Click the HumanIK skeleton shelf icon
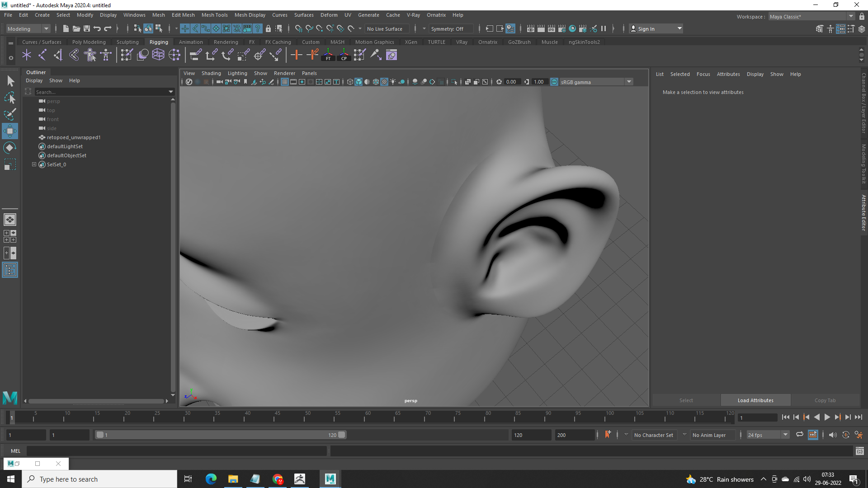The height and width of the screenshot is (488, 868). pyautogui.click(x=106, y=55)
